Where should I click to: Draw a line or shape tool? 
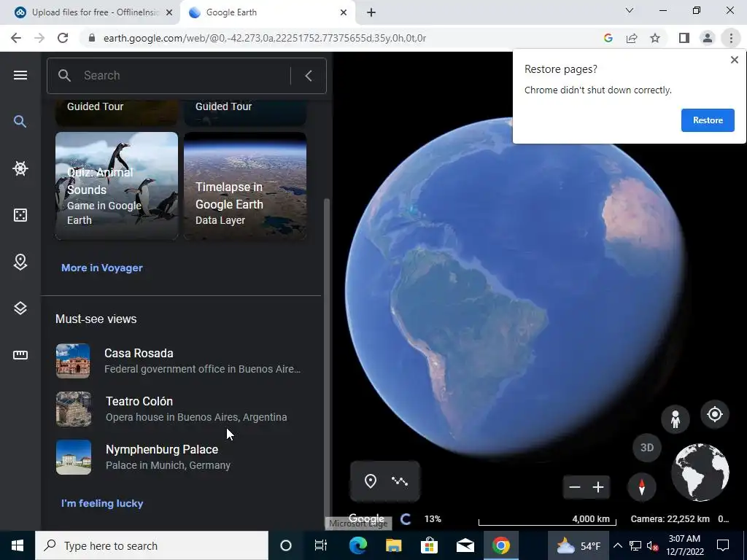coord(400,481)
